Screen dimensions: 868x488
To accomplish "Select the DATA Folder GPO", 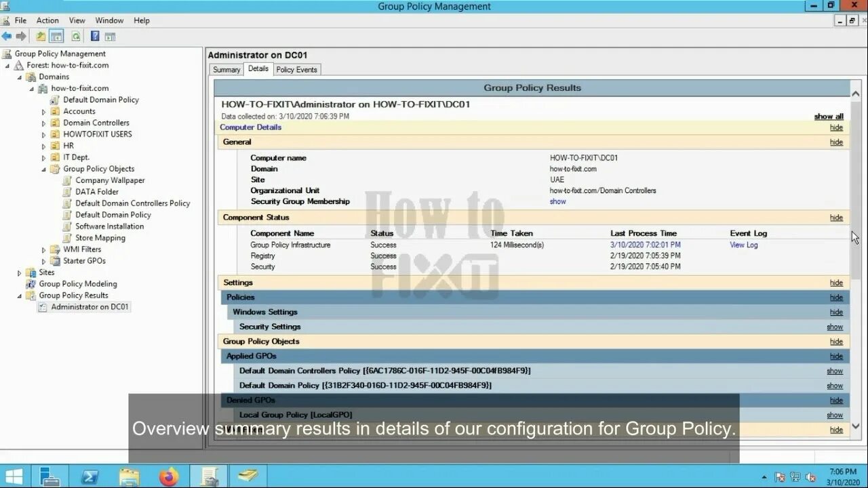I will (96, 192).
